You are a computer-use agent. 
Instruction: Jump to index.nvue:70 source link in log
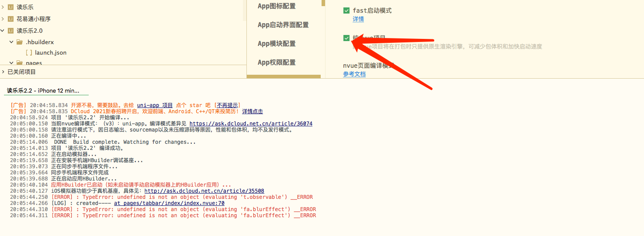pyautogui.click(x=169, y=203)
